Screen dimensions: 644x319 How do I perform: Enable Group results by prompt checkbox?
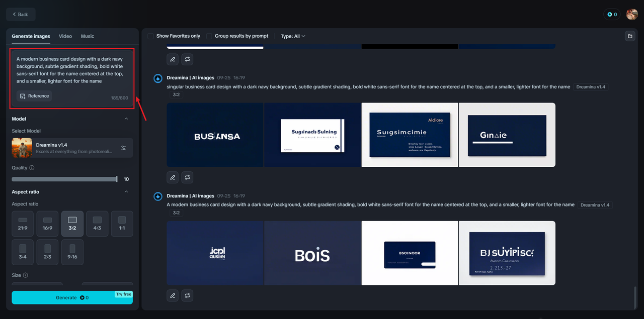click(209, 36)
